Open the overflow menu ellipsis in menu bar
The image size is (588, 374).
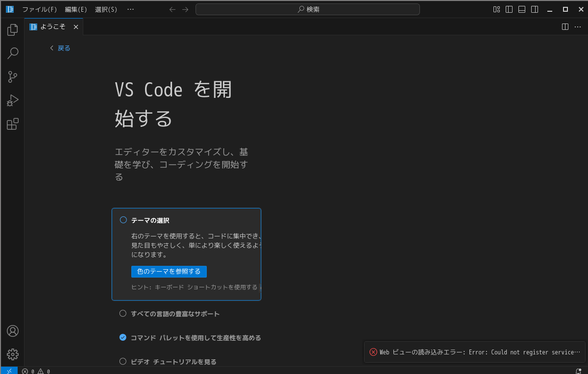(130, 9)
